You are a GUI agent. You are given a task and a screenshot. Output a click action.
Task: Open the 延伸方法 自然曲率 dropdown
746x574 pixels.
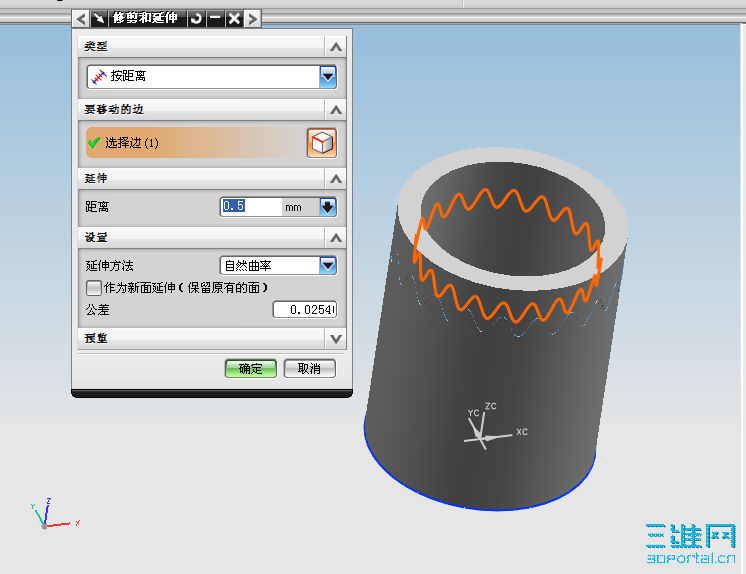pyautogui.click(x=328, y=266)
